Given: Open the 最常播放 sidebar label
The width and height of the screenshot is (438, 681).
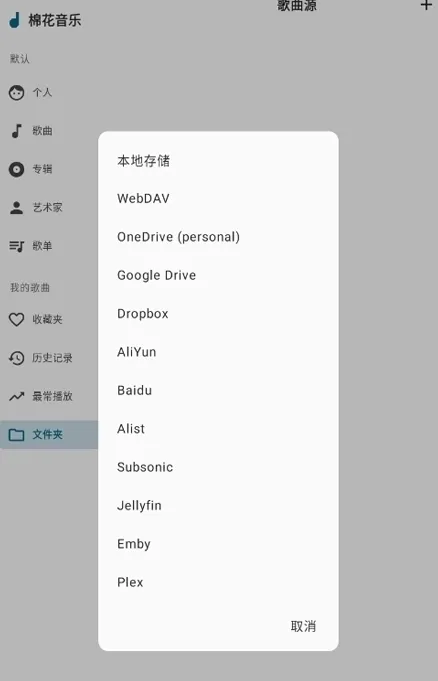Looking at the screenshot, I should [52, 396].
